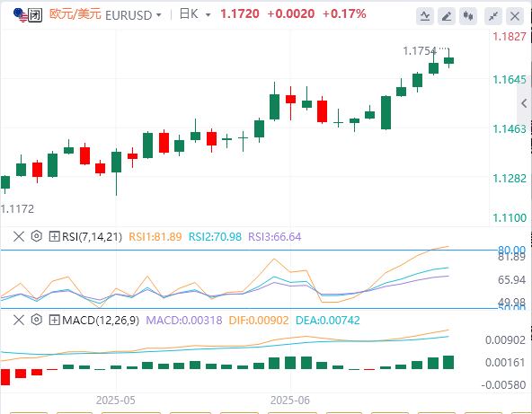Expand the side panel chevron arrow
532x414 pixels.
pyautogui.click(x=524, y=103)
